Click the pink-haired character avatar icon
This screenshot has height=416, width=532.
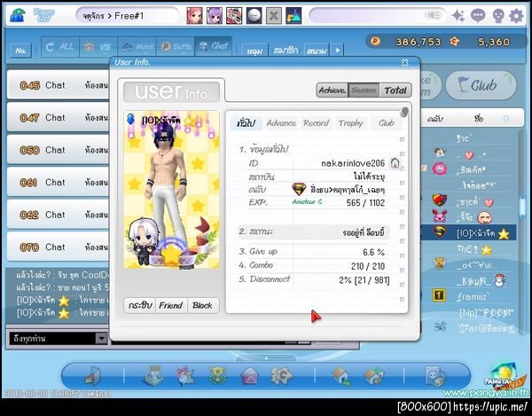(194, 16)
